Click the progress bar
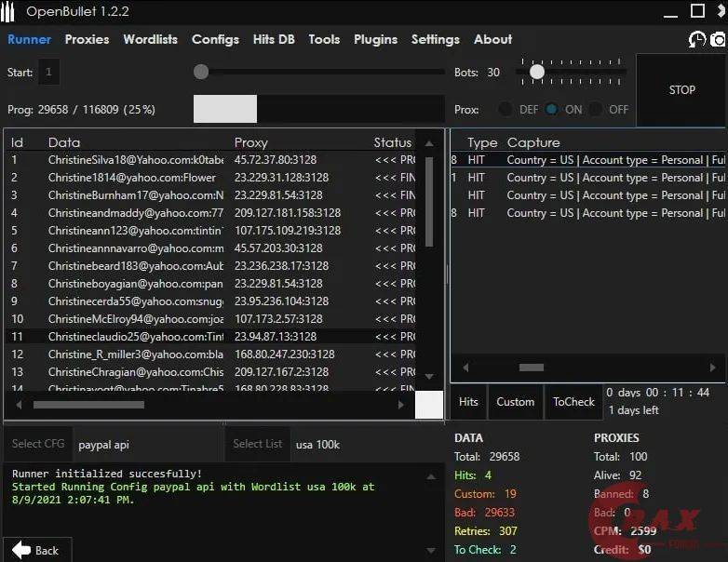 (x=319, y=109)
